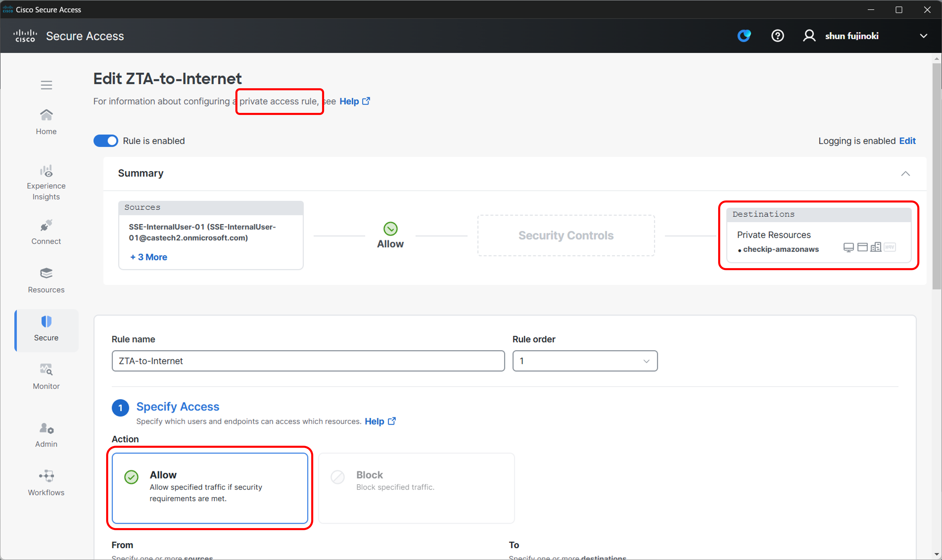Click checkip-amazonaws destination entry
The image size is (942, 560).
(x=780, y=249)
